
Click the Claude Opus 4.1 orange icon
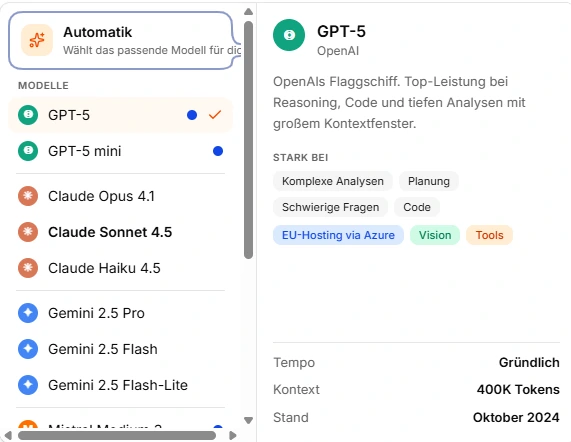tap(28, 196)
